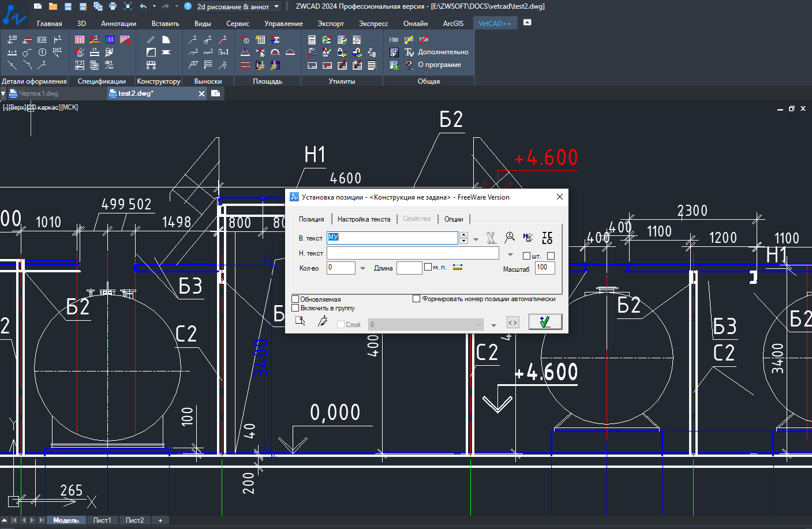Click the sigma area sum icon in Площадь

pos(275,40)
